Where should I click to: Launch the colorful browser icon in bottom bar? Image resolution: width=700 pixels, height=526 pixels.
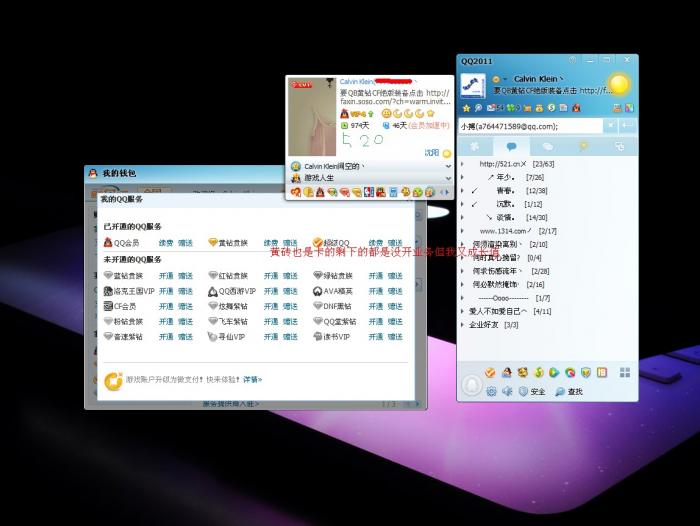coord(570,372)
